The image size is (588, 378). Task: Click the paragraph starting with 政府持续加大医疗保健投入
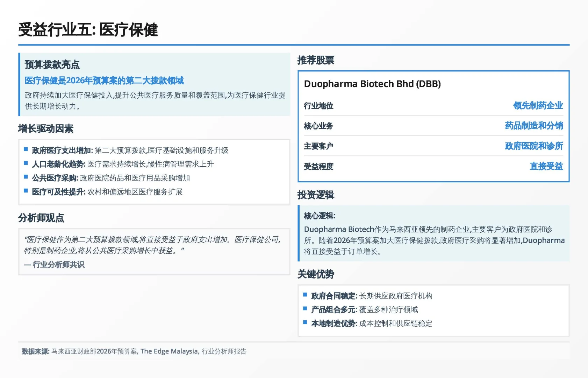click(x=155, y=101)
